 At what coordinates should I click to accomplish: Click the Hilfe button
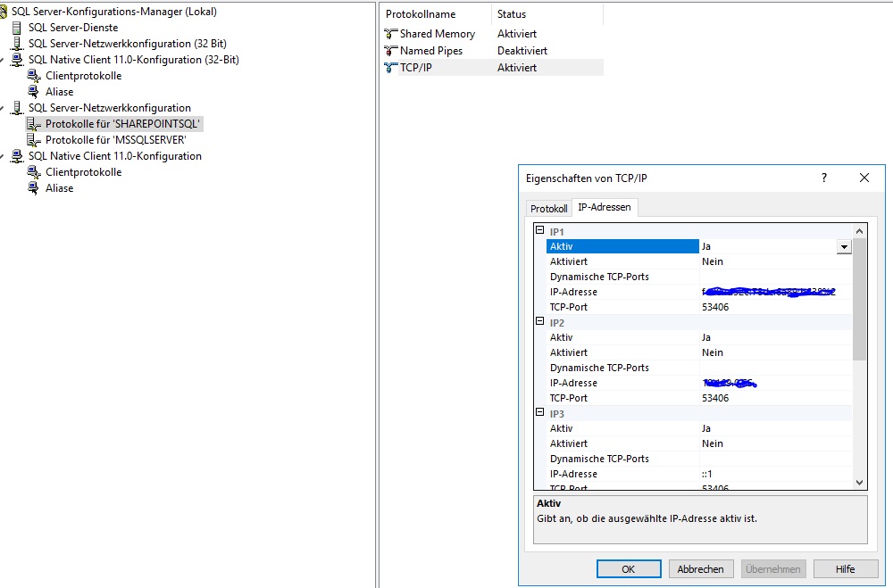click(x=845, y=568)
